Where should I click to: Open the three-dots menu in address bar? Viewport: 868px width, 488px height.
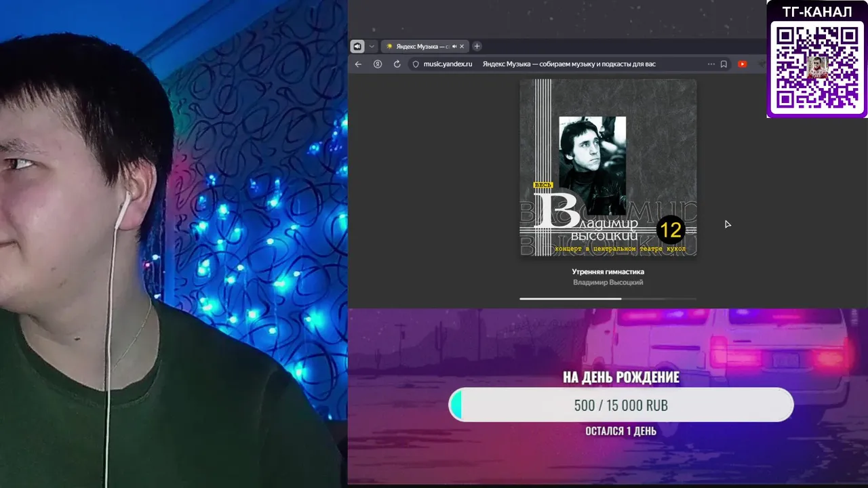pos(711,64)
